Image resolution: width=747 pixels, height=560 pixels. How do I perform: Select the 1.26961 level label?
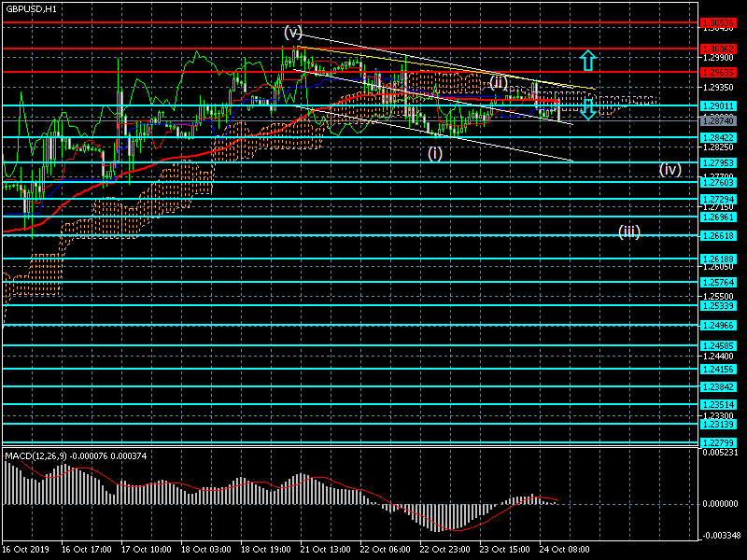click(718, 217)
